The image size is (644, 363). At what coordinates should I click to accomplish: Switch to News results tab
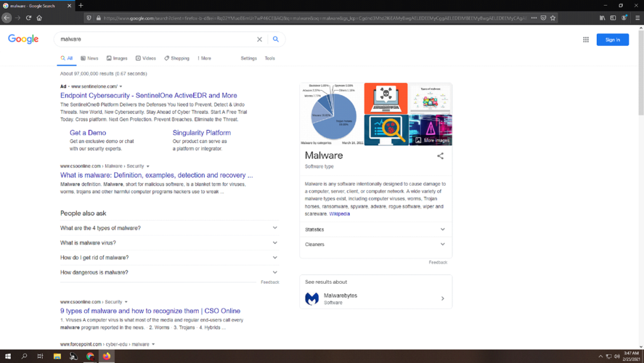[89, 59]
